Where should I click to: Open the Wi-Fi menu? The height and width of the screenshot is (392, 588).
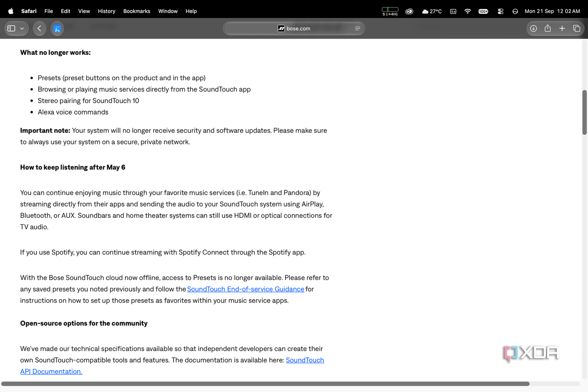[x=468, y=11]
